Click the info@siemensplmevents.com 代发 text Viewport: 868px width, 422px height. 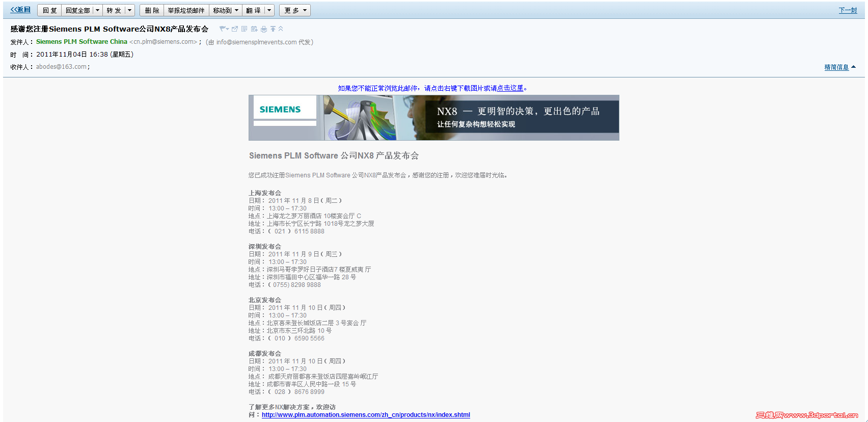tap(260, 42)
